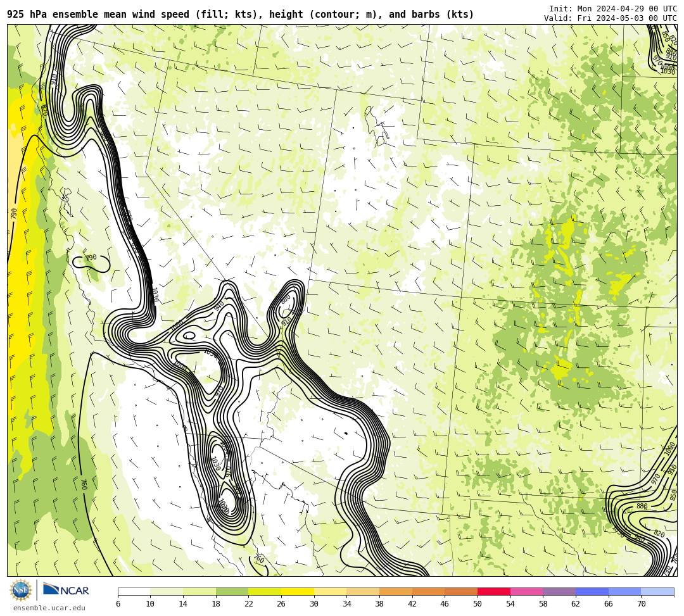The width and height of the screenshot is (684, 616).
Task: Click the 880 contour label in lower right
Action: [642, 506]
